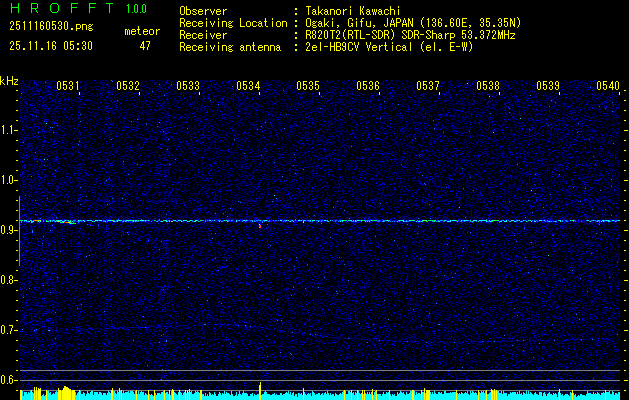Click the Ogaki, Gifu, JAPAN location text
Image resolution: width=629 pixels, height=400 pixels.
coord(413,23)
